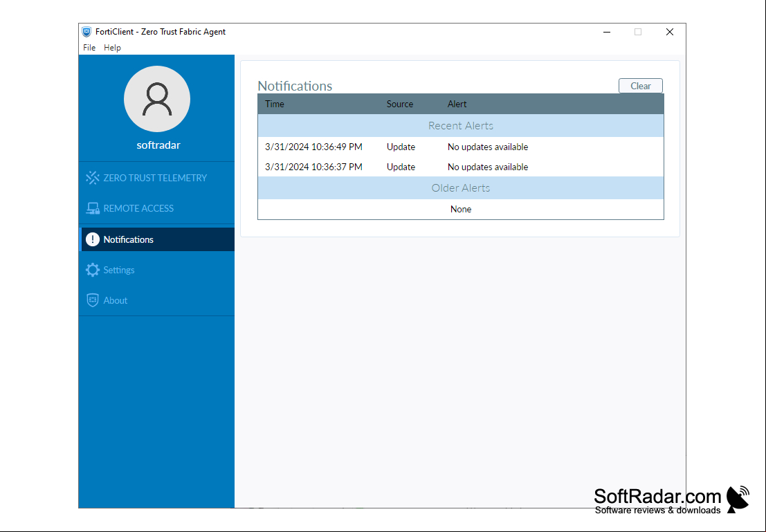Click the Older Alerts group header
The width and height of the screenshot is (766, 532).
[461, 188]
